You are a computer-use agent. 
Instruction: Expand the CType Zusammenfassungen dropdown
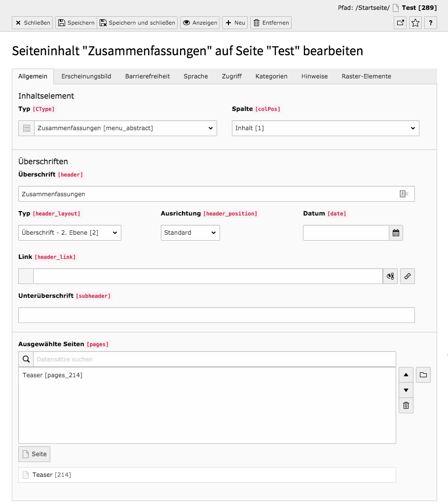point(125,128)
